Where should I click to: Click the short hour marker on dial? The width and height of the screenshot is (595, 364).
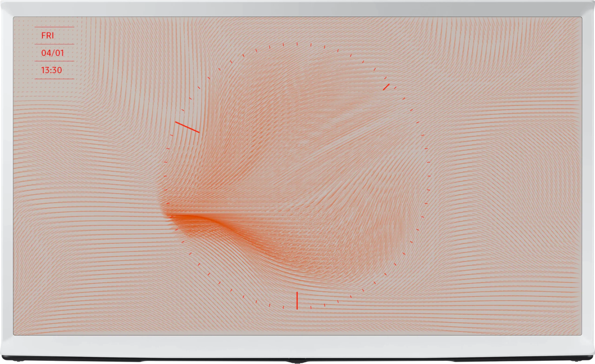coord(386,87)
